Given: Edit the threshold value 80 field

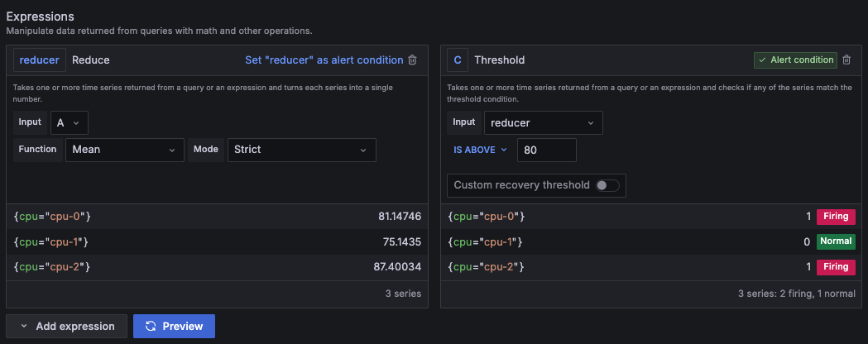Looking at the screenshot, I should click(546, 150).
